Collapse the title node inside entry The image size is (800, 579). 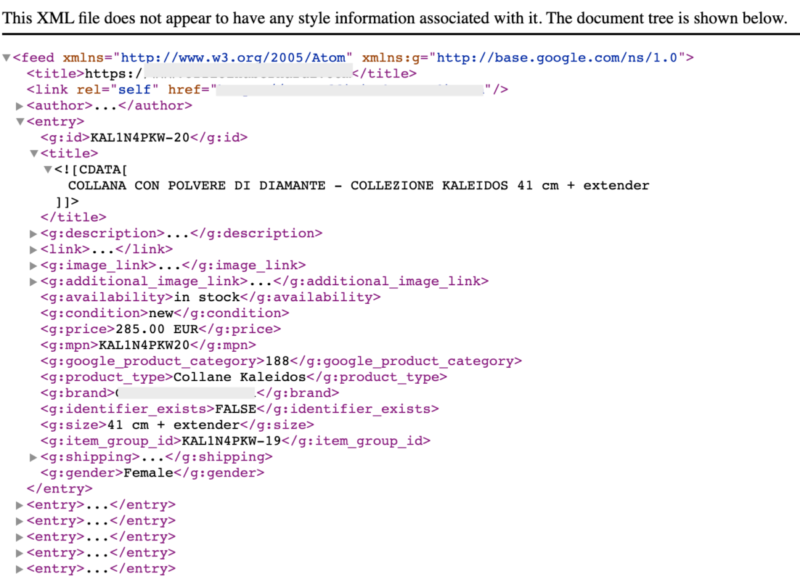[33, 154]
